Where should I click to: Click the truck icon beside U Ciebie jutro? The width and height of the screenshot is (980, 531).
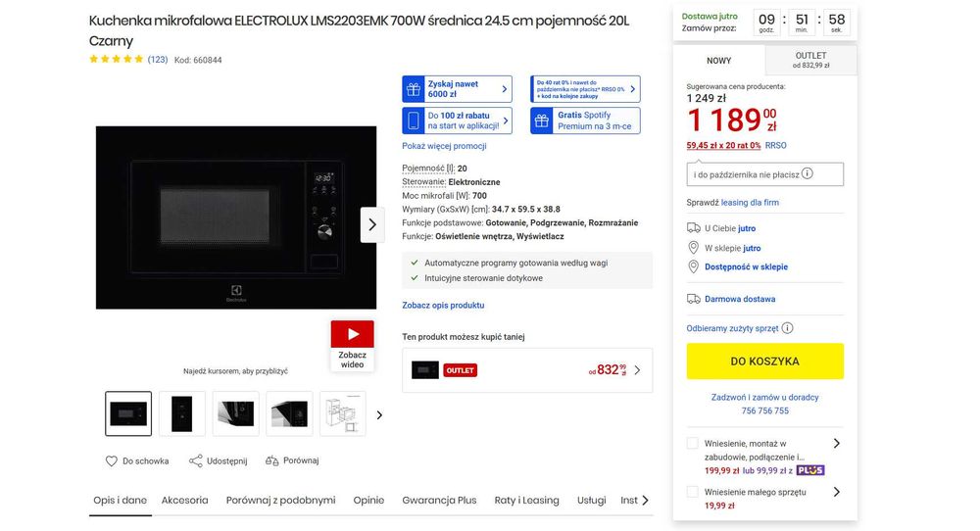693,228
